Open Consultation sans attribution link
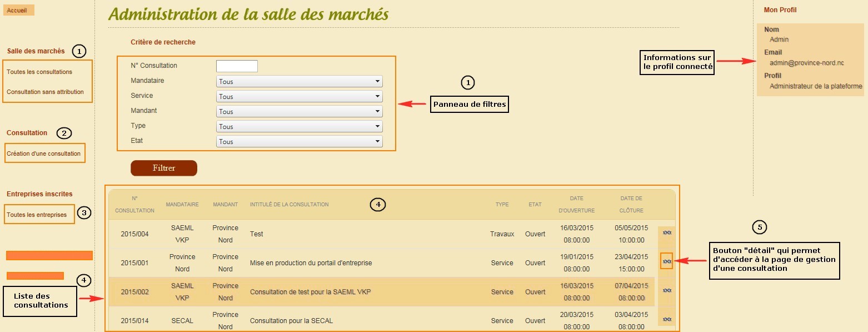Image resolution: width=868 pixels, height=332 pixels. [x=46, y=92]
